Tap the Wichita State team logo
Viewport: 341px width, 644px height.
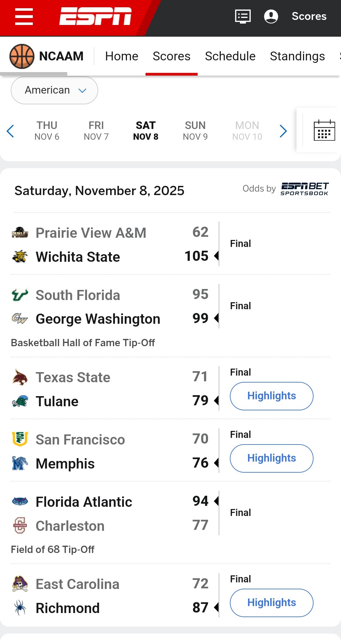click(x=20, y=256)
